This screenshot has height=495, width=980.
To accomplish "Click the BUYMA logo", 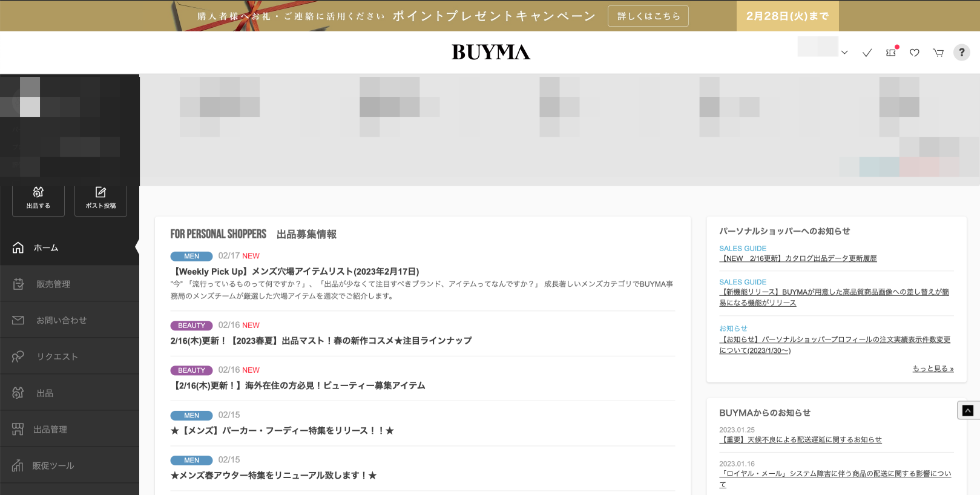I will (491, 52).
